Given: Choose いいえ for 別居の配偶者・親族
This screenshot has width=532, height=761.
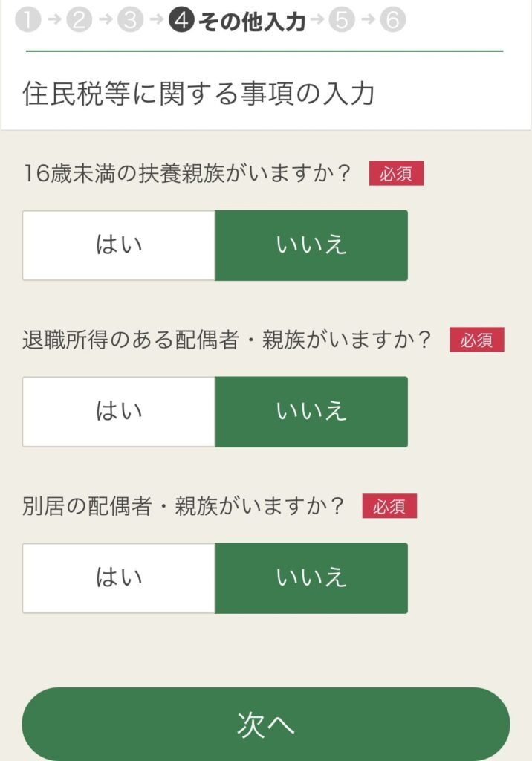Looking at the screenshot, I should [x=311, y=578].
